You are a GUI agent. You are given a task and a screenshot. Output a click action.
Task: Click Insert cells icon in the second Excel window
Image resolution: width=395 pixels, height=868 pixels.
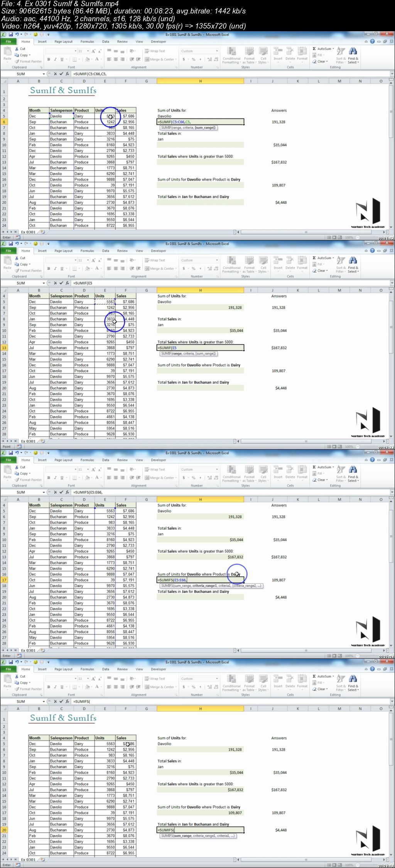coord(278,260)
